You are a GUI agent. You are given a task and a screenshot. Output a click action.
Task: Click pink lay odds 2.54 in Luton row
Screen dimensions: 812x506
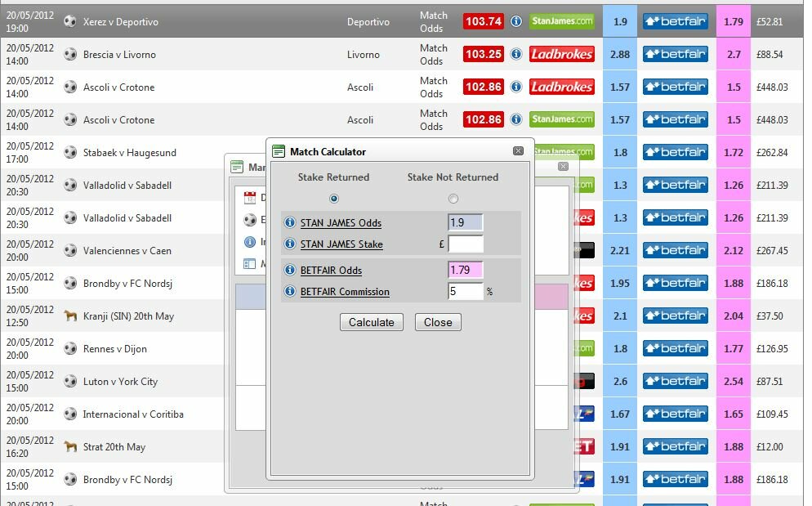[x=734, y=381]
